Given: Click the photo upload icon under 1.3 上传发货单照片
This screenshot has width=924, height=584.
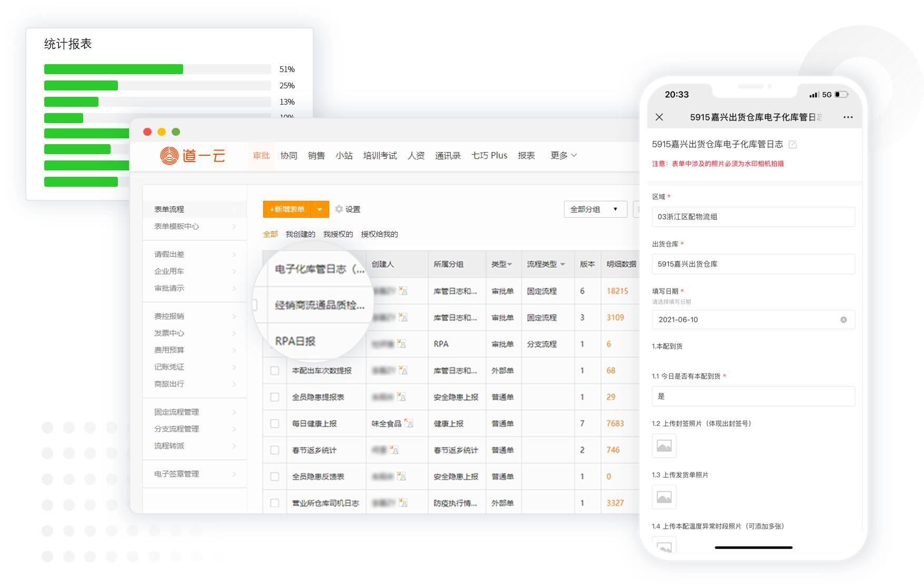Looking at the screenshot, I should [664, 497].
